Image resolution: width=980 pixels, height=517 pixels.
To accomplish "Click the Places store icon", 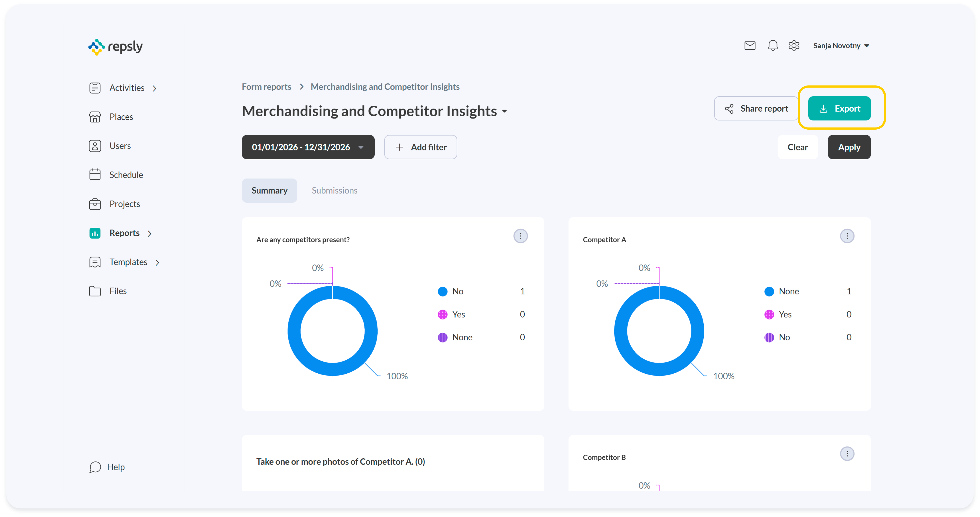I will (x=95, y=117).
